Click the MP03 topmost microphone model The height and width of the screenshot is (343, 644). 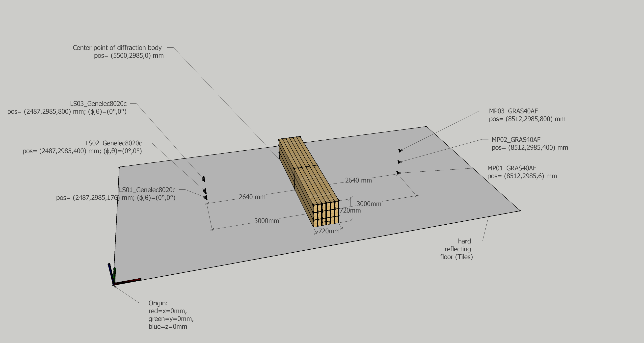(400, 151)
